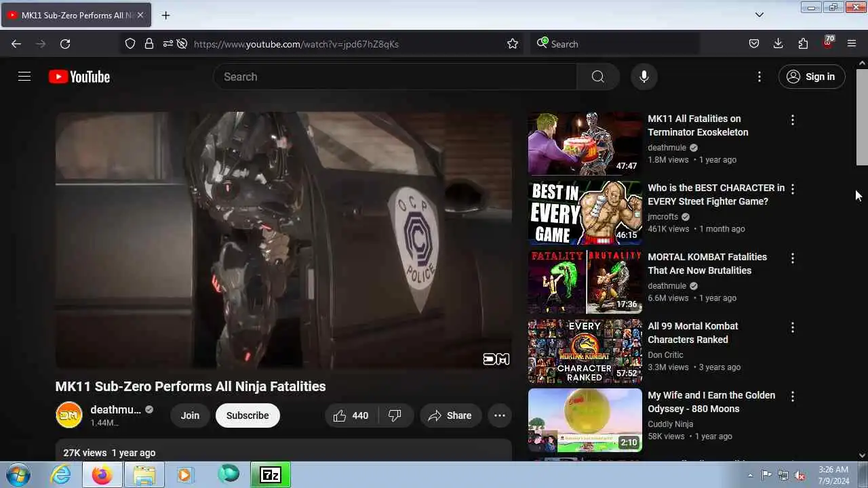Open Firefox downloads panel
Image resolution: width=868 pixels, height=488 pixels.
point(778,44)
